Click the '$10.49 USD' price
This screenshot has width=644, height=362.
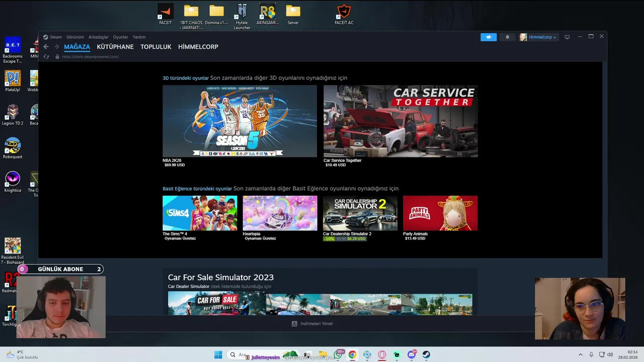(336, 165)
